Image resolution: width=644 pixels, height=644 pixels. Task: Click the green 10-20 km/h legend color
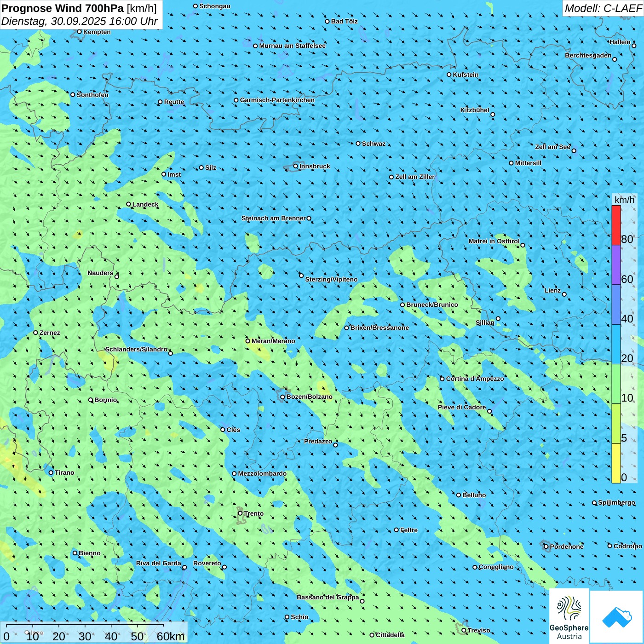616,384
